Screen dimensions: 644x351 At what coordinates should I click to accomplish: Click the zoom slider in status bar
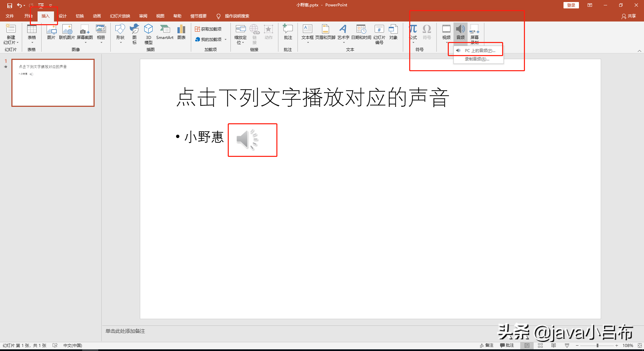click(597, 345)
